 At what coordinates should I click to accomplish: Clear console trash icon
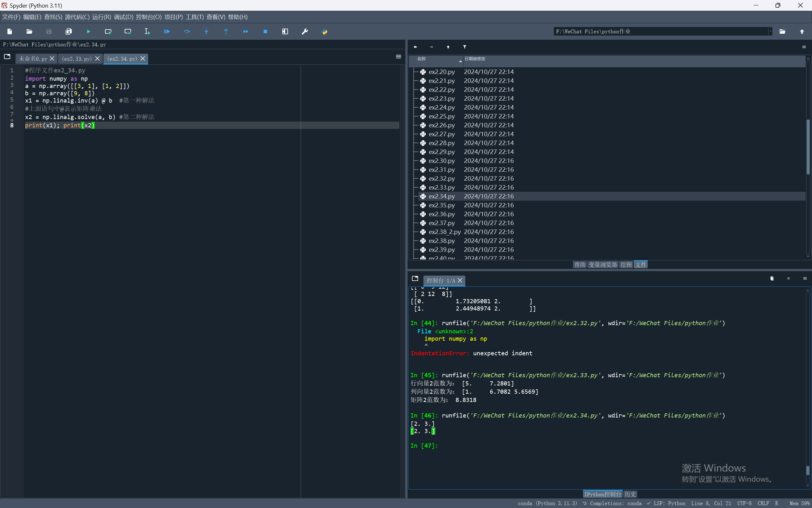[x=772, y=278]
